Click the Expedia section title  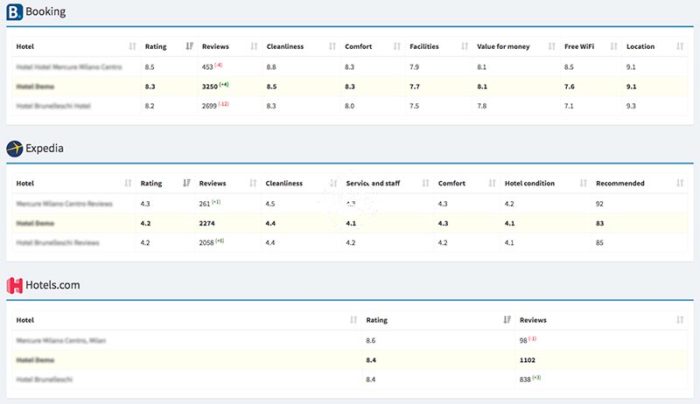(44, 149)
